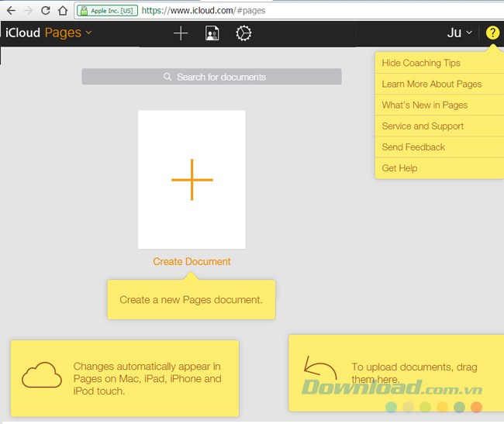The image size is (504, 424).
Task: Click the browser forward arrow
Action: [x=28, y=11]
